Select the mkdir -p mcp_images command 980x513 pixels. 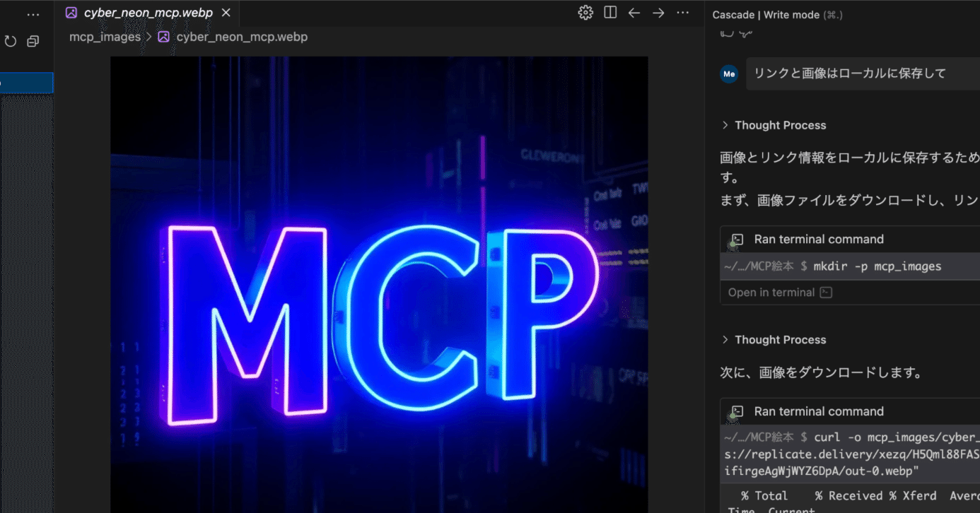point(877,266)
